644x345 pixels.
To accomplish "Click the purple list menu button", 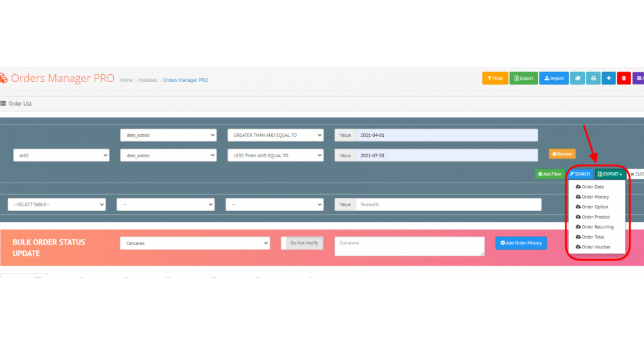I will pyautogui.click(x=639, y=78).
